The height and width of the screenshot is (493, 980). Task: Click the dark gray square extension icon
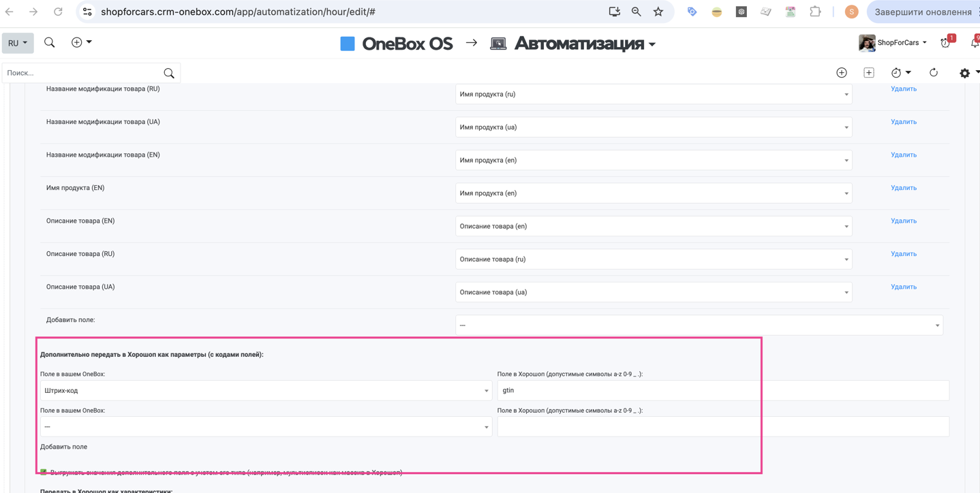click(741, 12)
